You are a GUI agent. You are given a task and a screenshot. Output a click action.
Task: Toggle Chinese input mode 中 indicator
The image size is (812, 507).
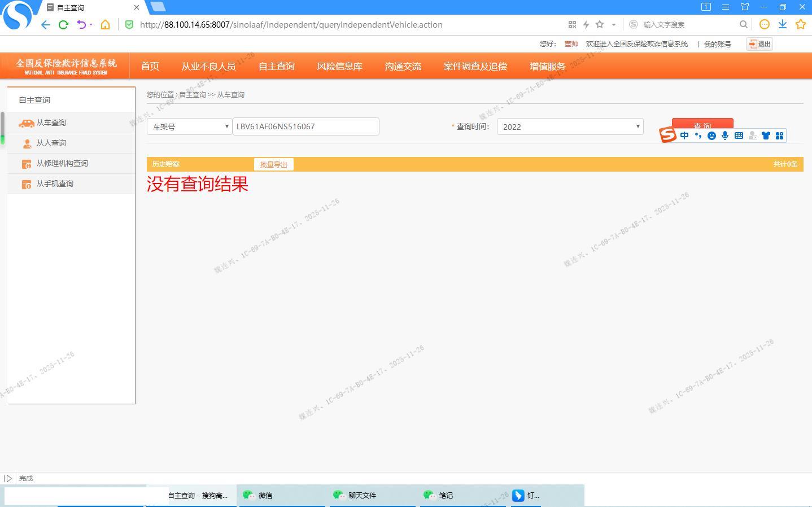[684, 136]
